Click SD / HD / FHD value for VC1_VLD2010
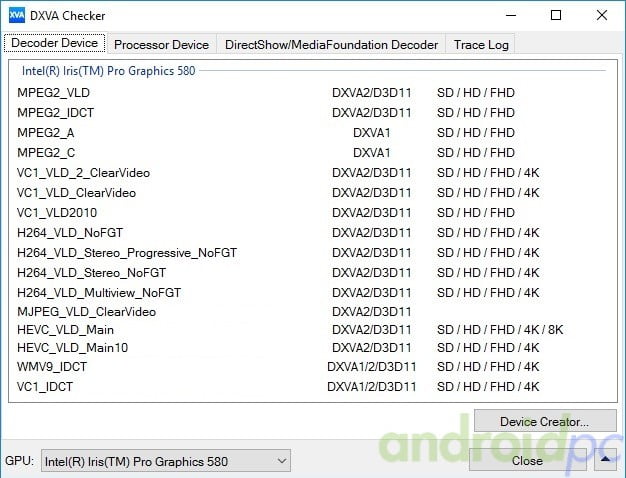Screen dimensions: 626x478 pos(475,212)
